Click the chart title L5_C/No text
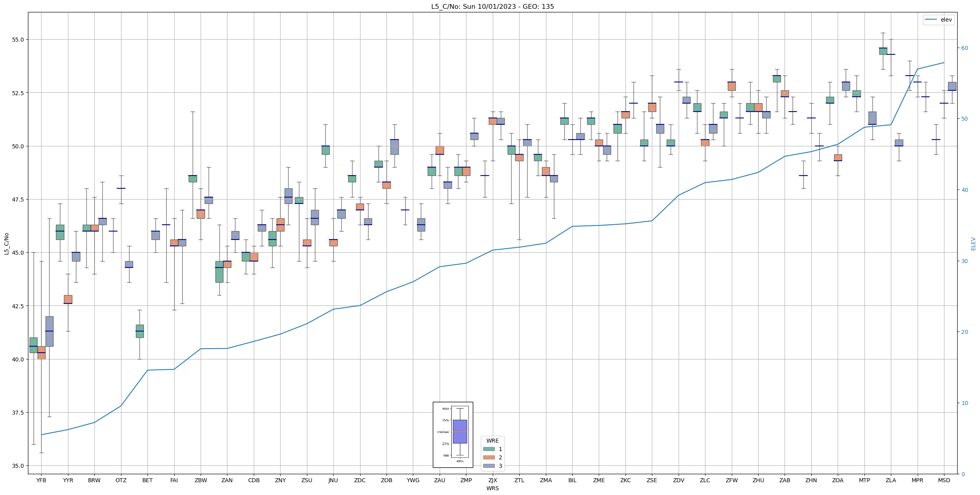This screenshot has width=980, height=495. click(x=492, y=6)
